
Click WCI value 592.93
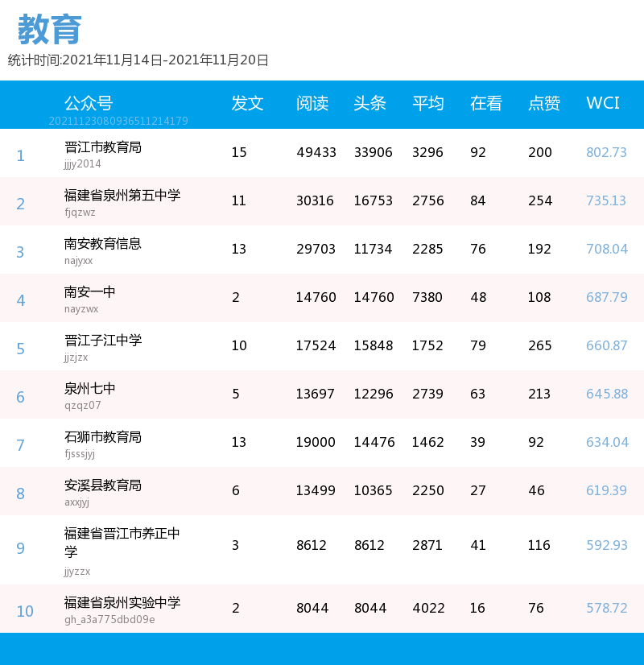pyautogui.click(x=607, y=545)
